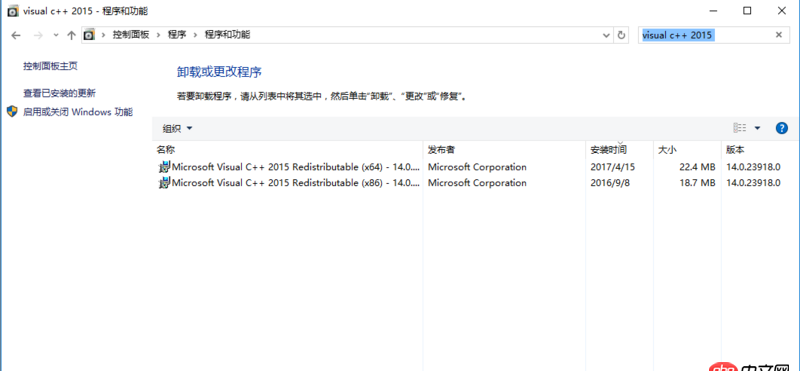Click the installer icon of the x86 entry
This screenshot has height=371, width=800.
164,183
